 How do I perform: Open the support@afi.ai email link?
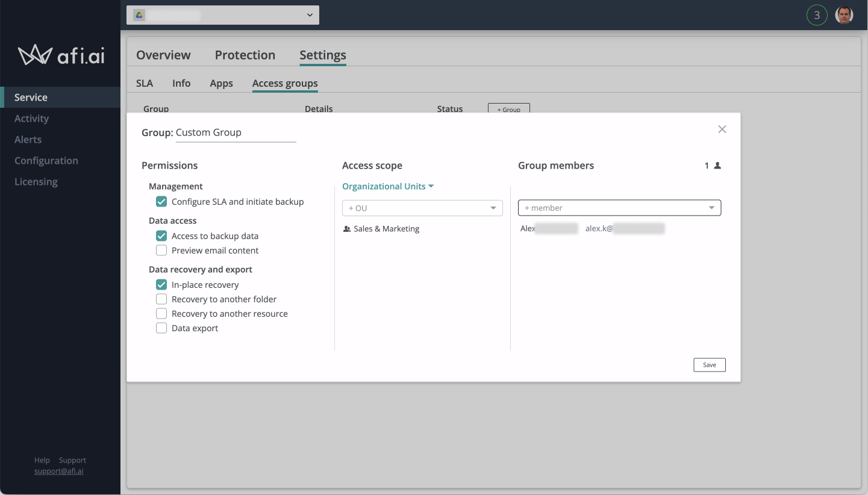pyautogui.click(x=58, y=471)
